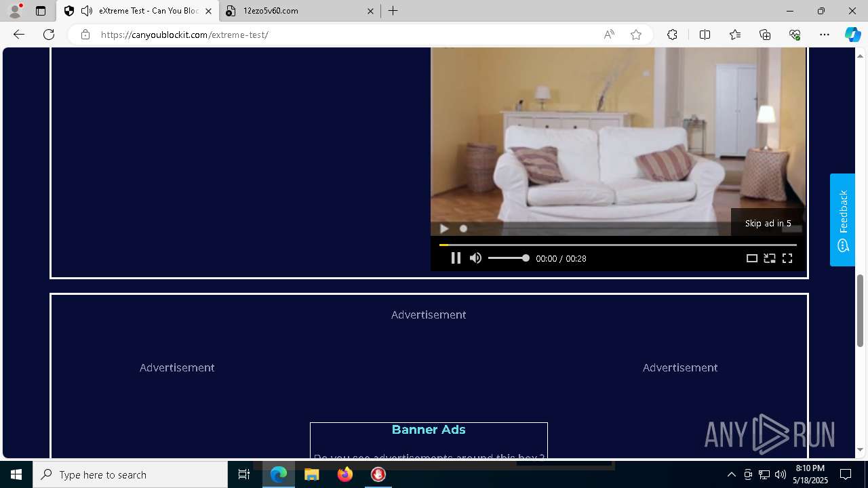Open the Feedback side tab

point(842,220)
